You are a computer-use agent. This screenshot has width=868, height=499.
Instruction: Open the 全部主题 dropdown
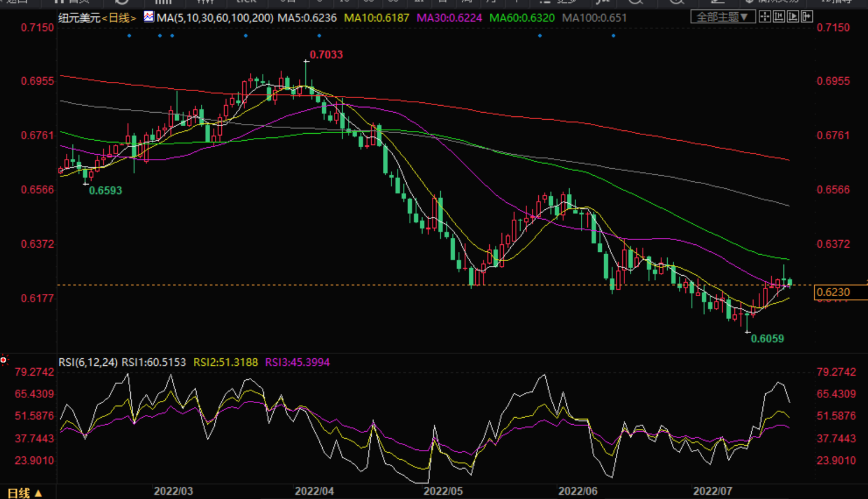pyautogui.click(x=723, y=17)
